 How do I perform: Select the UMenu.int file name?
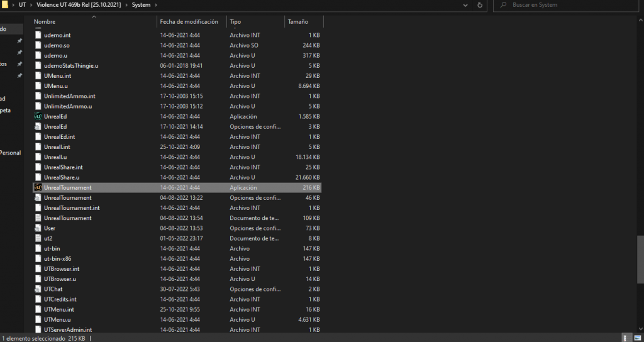pos(57,76)
